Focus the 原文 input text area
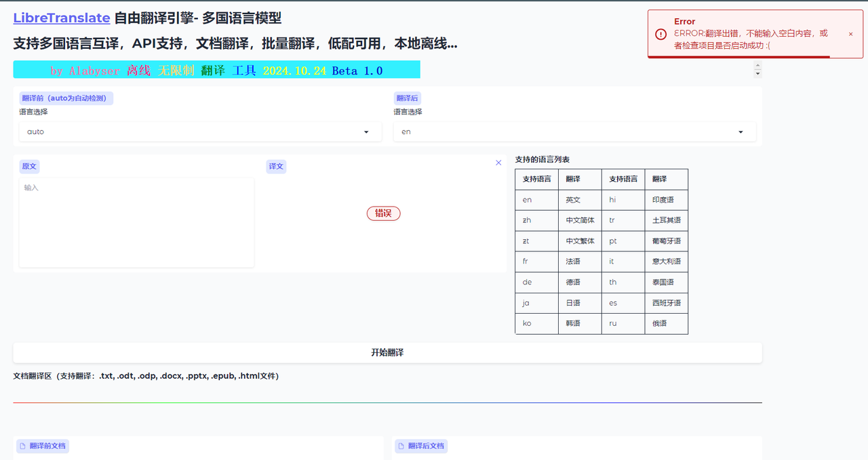This screenshot has width=868, height=460. pyautogui.click(x=136, y=222)
